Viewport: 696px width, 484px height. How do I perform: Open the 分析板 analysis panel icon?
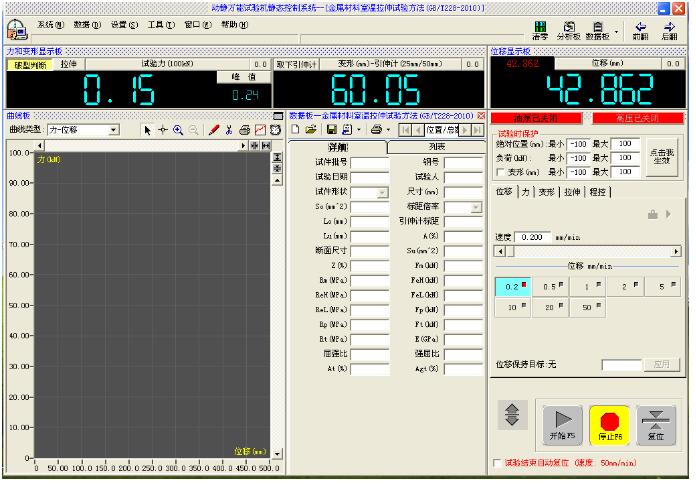coord(569,28)
